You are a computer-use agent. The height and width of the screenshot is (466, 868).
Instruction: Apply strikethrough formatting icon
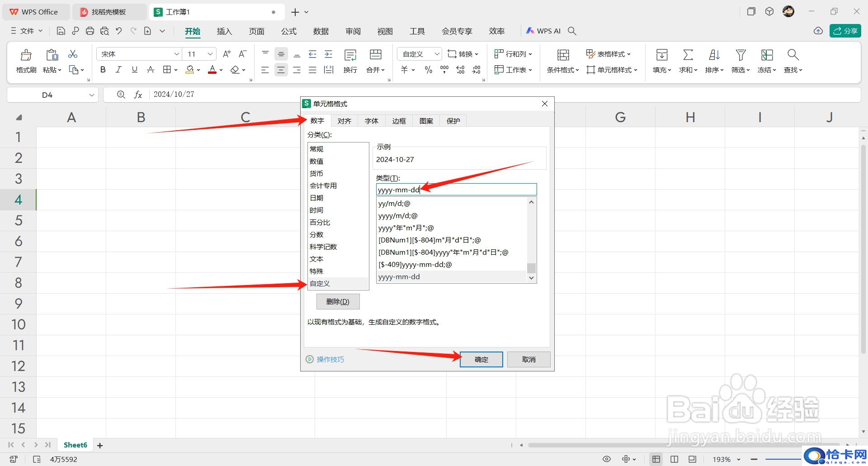[151, 70]
